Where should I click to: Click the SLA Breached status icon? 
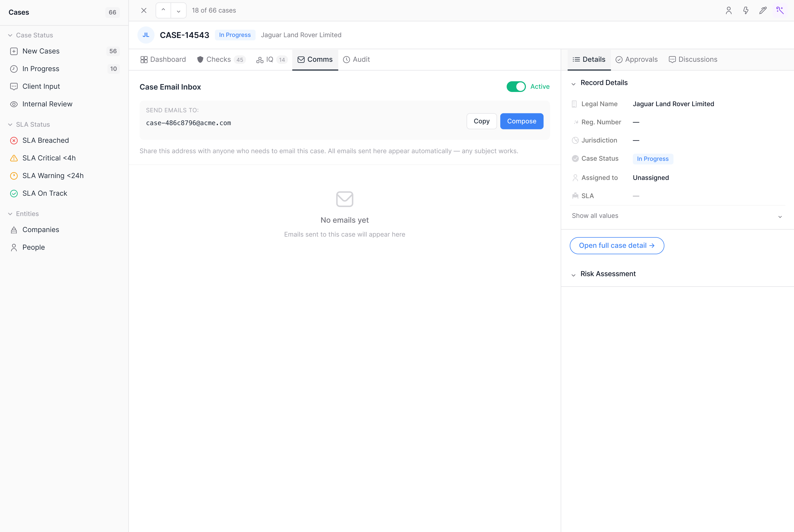[14, 140]
